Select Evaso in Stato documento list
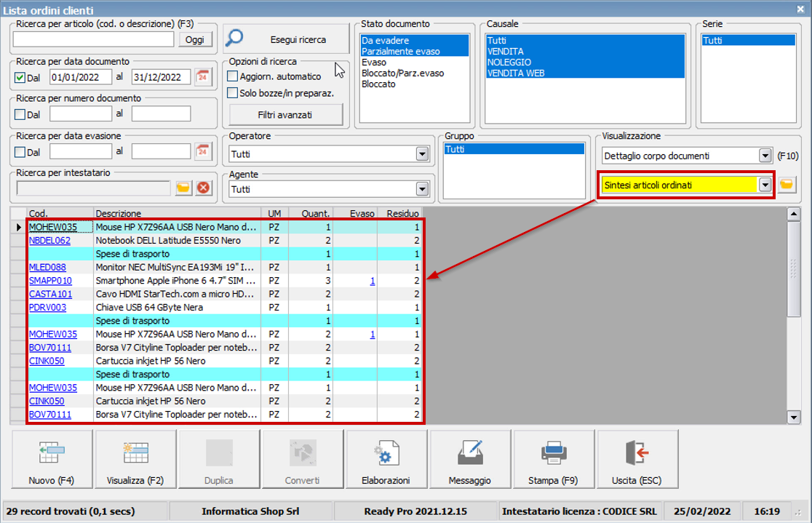This screenshot has height=523, width=812. pyautogui.click(x=374, y=63)
